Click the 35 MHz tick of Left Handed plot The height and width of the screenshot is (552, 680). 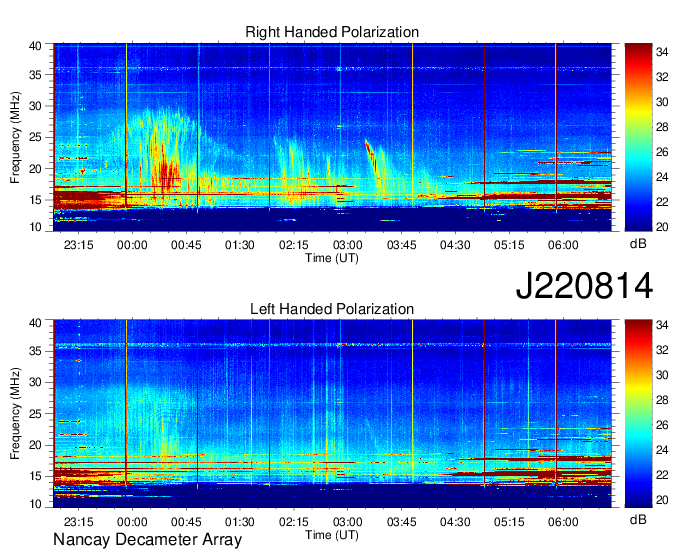tap(36, 351)
